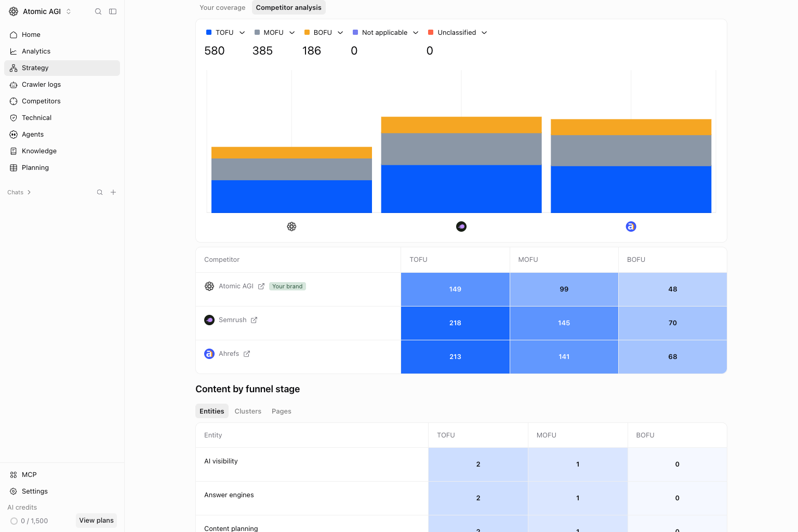Screen dimensions: 798x532
Task: Click the Atomic AGI logo in the competitor table
Action: tap(209, 286)
